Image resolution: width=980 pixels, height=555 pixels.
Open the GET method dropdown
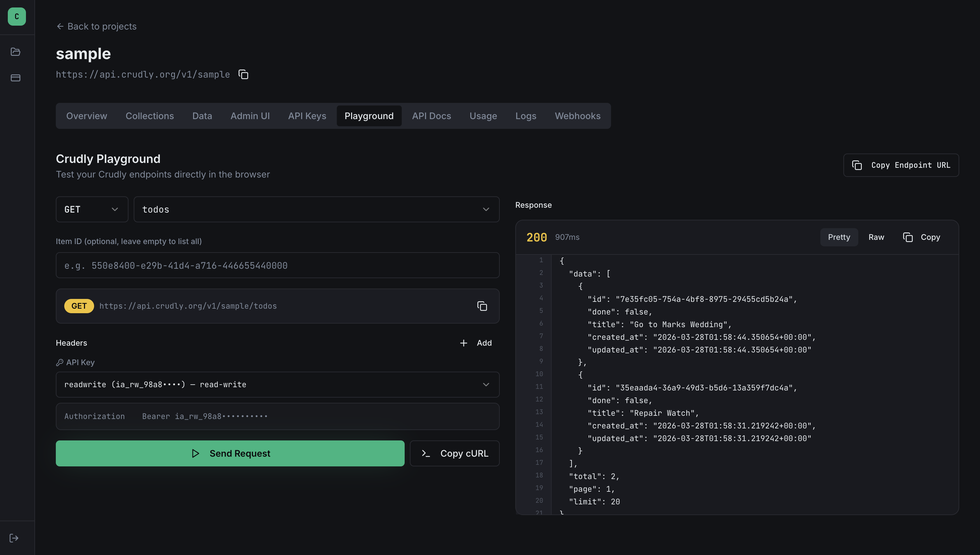[x=92, y=209]
